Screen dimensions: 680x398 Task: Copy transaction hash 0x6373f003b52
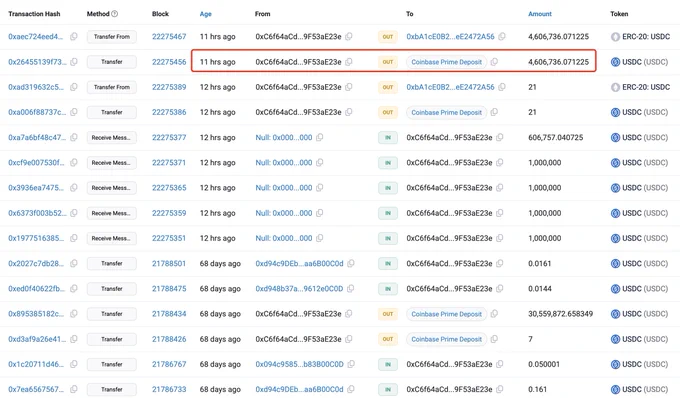(74, 213)
